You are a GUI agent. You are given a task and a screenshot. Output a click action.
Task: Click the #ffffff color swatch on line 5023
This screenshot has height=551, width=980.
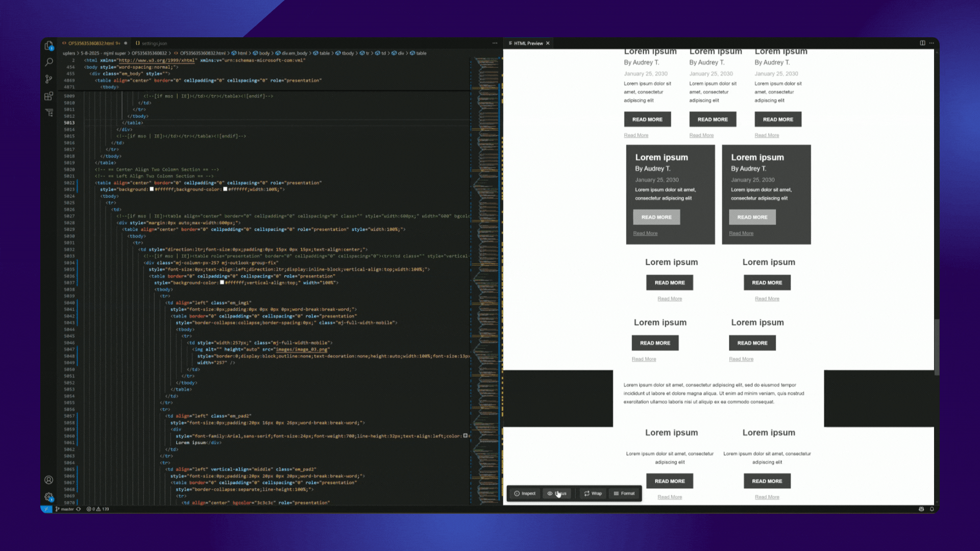[152, 189]
